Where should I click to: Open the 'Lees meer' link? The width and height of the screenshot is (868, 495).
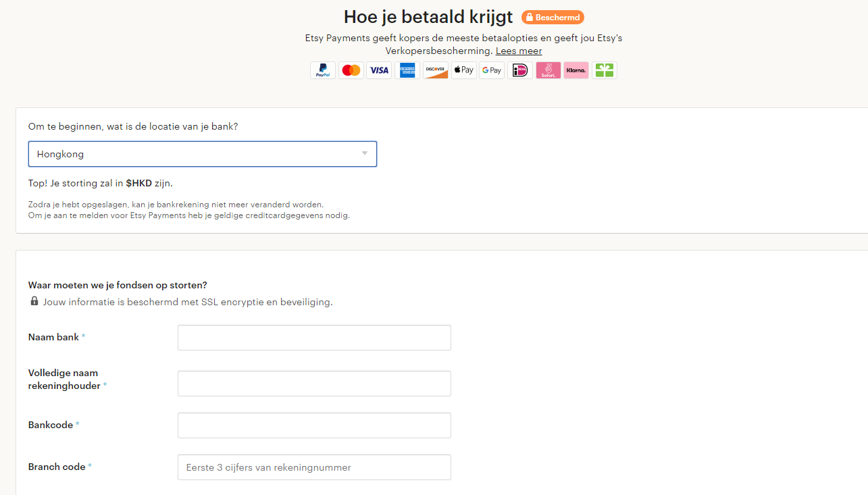pos(519,51)
